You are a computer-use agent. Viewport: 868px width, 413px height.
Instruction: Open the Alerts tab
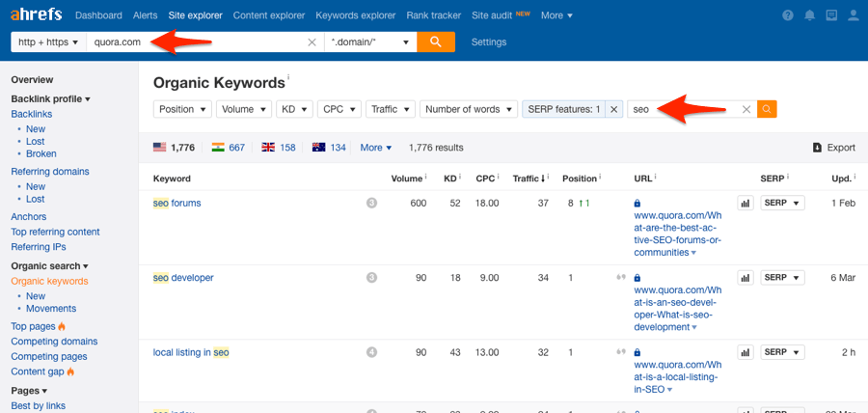pyautogui.click(x=145, y=15)
